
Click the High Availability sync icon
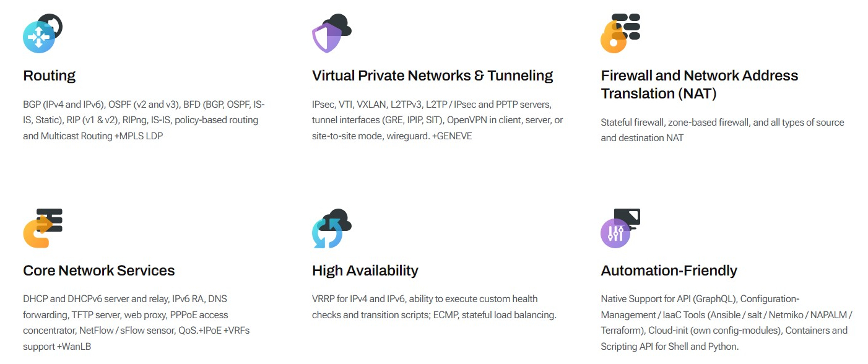pyautogui.click(x=327, y=233)
